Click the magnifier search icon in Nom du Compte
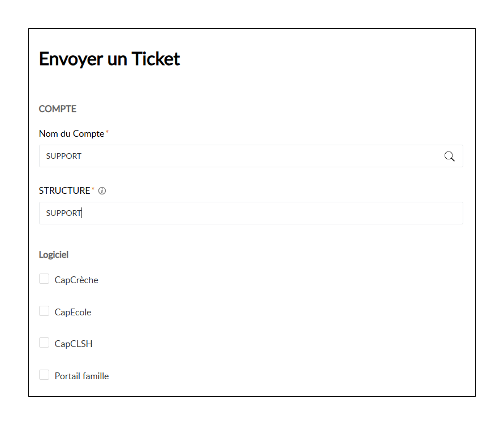The height and width of the screenshot is (425, 504). 449,157
